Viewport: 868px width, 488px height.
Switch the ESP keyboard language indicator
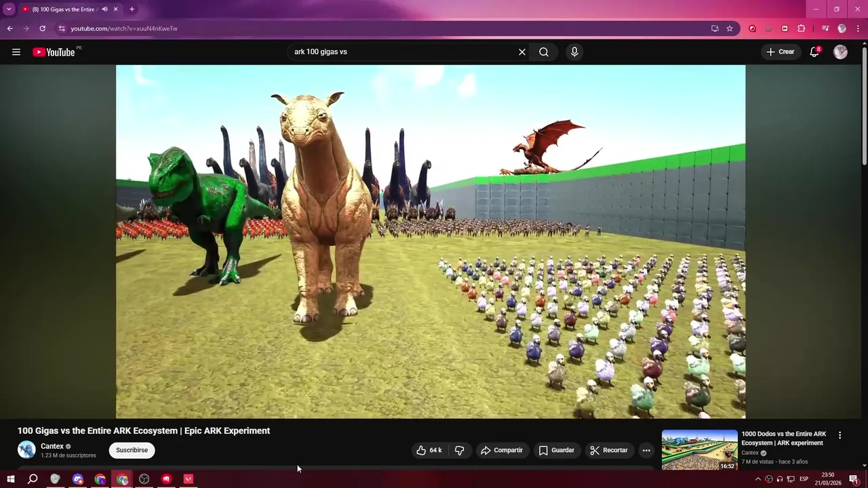coord(804,479)
